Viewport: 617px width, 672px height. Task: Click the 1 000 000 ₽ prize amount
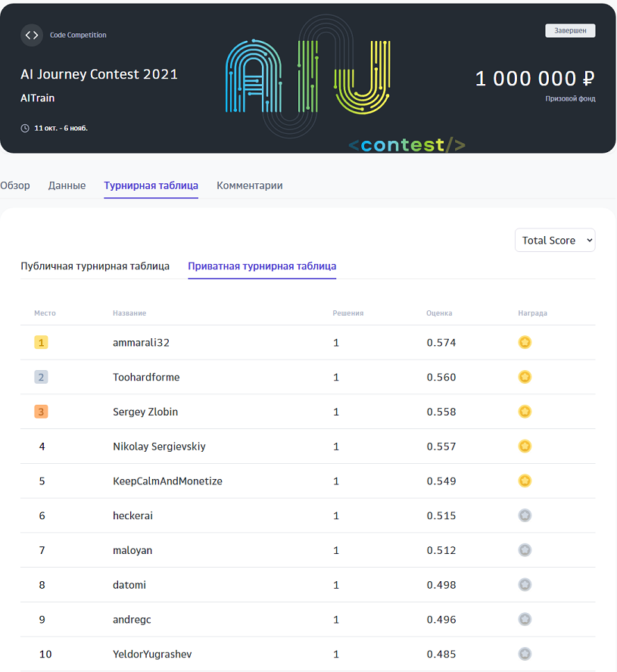(x=535, y=79)
